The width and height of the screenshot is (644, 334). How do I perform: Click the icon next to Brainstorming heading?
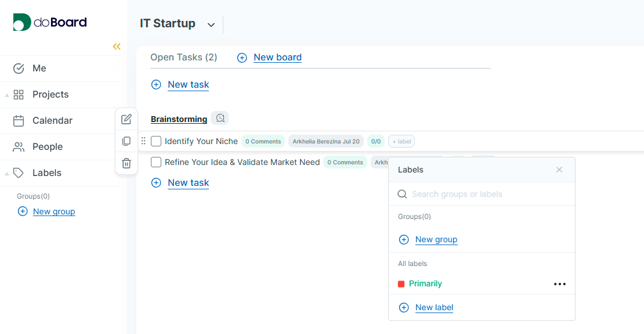(x=220, y=118)
